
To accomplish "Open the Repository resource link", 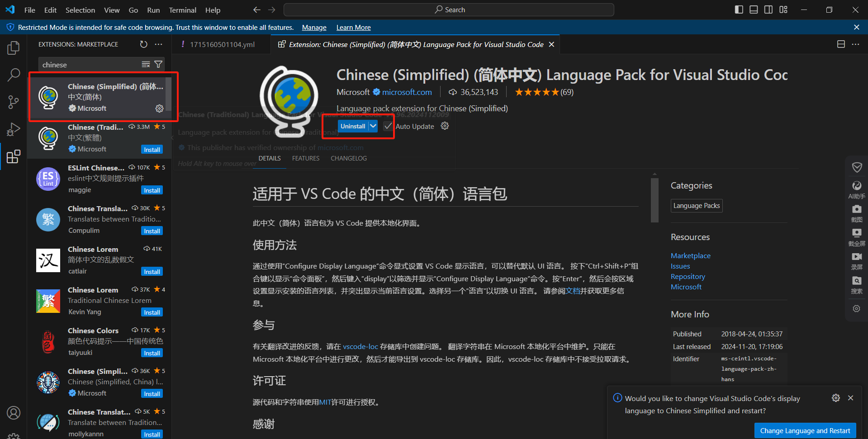I will coord(688,277).
